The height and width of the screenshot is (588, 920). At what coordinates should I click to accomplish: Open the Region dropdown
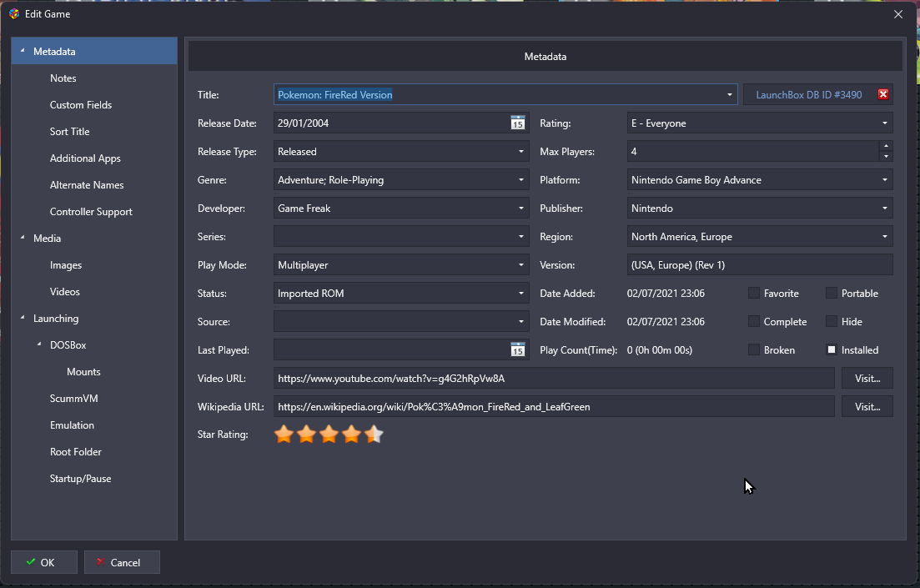point(885,237)
